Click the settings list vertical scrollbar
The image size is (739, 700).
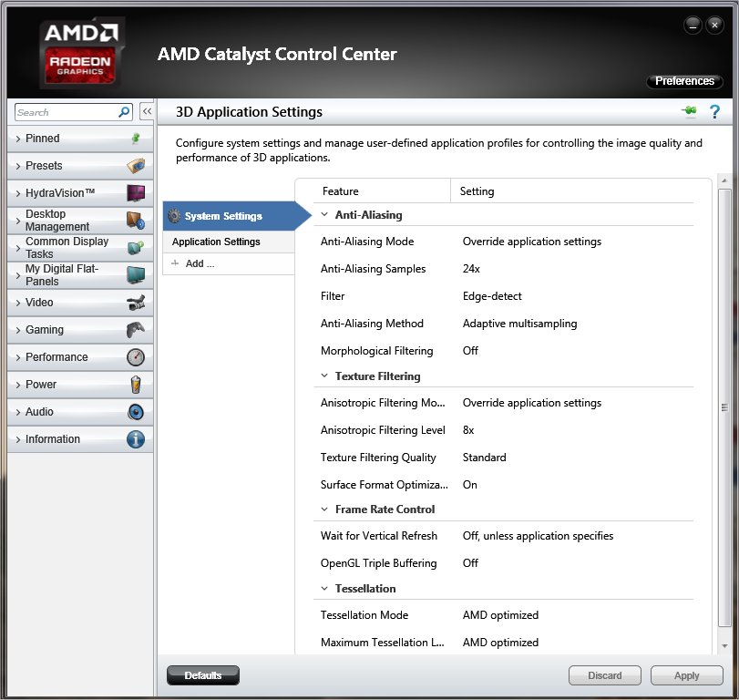coord(724,407)
